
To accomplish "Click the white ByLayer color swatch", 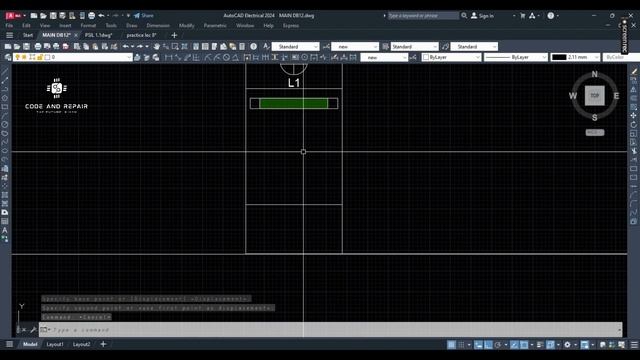I will 426,57.
